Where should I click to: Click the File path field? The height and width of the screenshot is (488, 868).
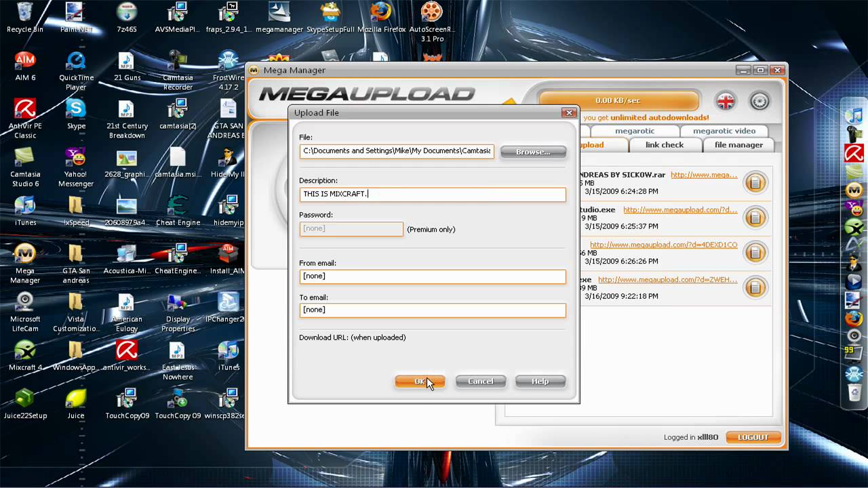(x=397, y=151)
